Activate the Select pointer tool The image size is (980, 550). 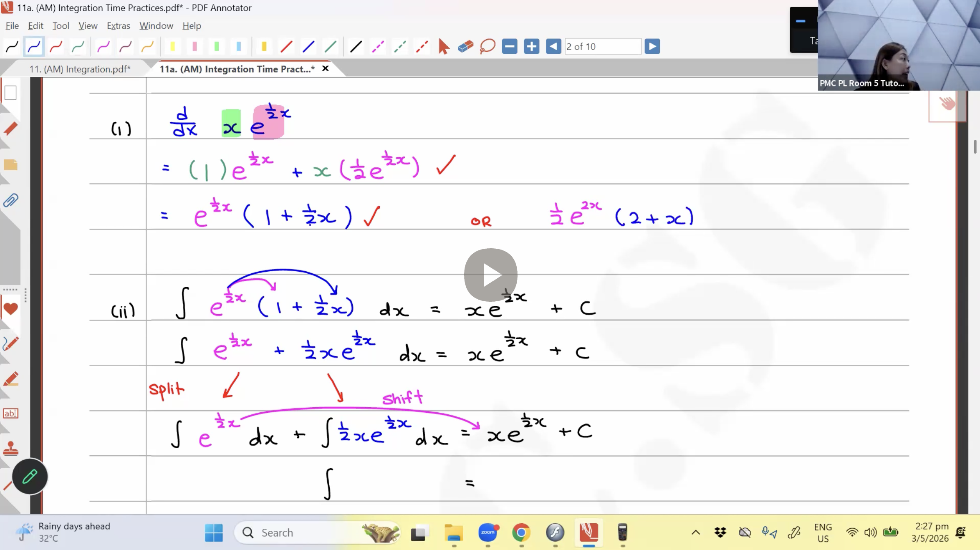pyautogui.click(x=444, y=46)
